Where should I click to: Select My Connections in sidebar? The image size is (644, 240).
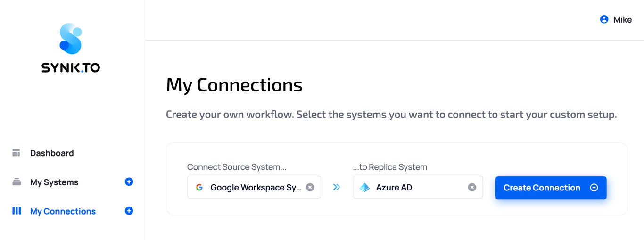coord(63,211)
